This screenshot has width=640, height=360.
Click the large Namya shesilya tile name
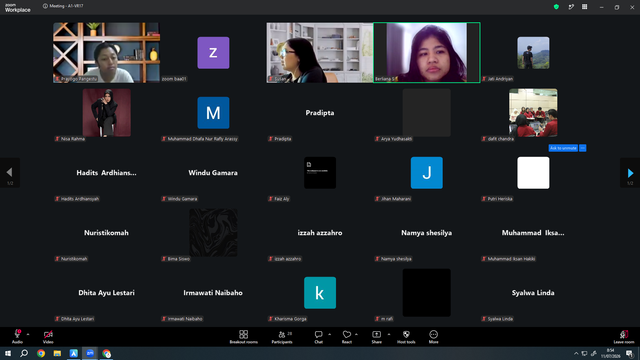pos(427,233)
